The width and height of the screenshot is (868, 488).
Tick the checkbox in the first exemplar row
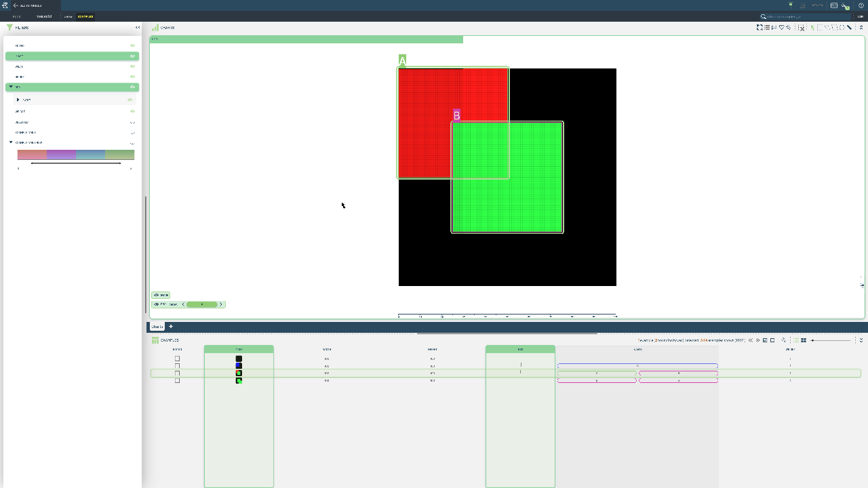[x=177, y=359]
